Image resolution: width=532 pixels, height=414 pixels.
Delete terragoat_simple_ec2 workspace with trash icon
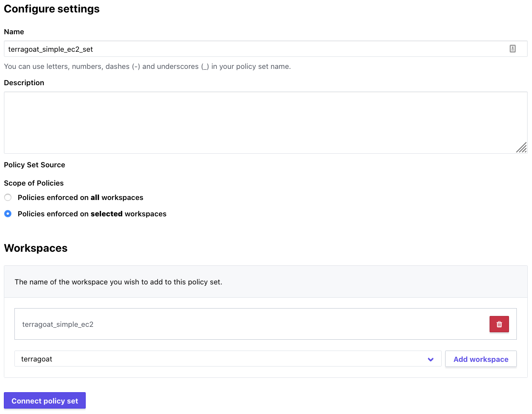pyautogui.click(x=499, y=324)
